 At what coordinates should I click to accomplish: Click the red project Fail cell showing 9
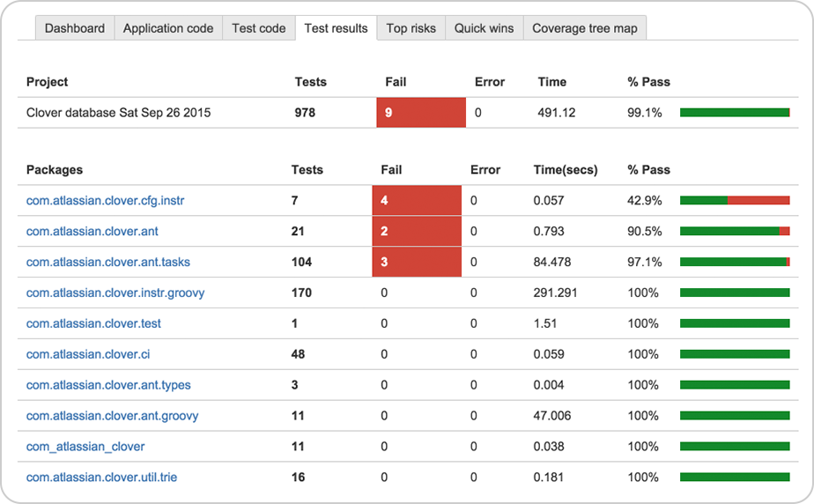(420, 113)
